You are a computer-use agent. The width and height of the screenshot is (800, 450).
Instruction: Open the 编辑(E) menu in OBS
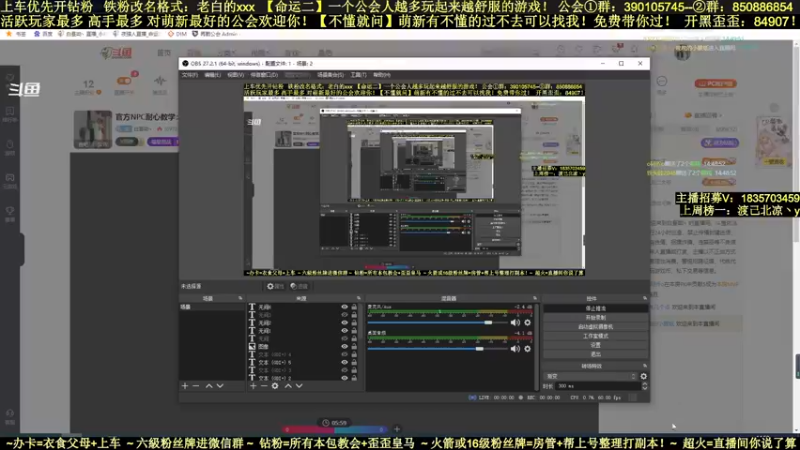212,75
